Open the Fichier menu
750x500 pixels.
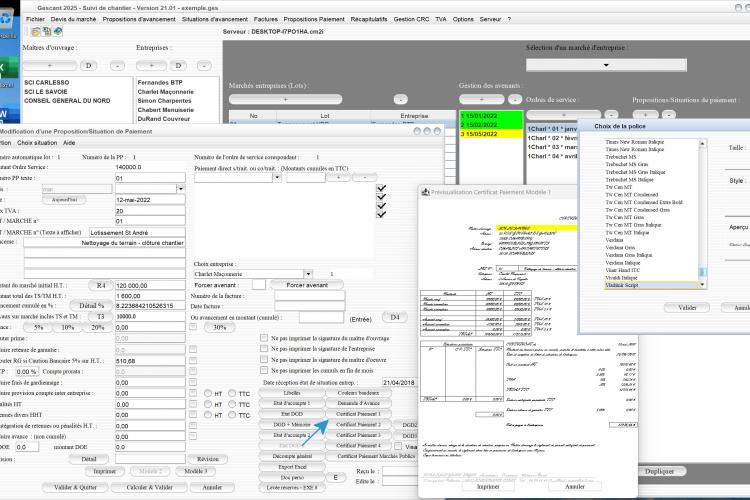tap(35, 19)
